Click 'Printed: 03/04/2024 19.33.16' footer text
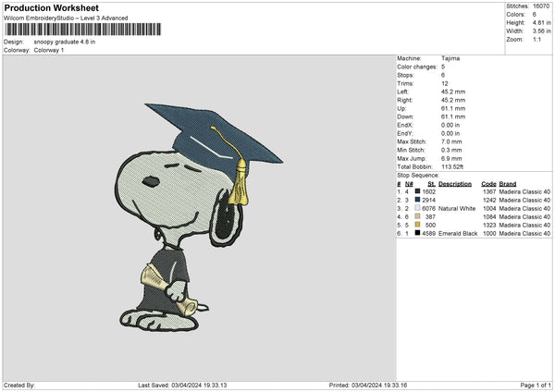The image size is (555, 392). 368,386
